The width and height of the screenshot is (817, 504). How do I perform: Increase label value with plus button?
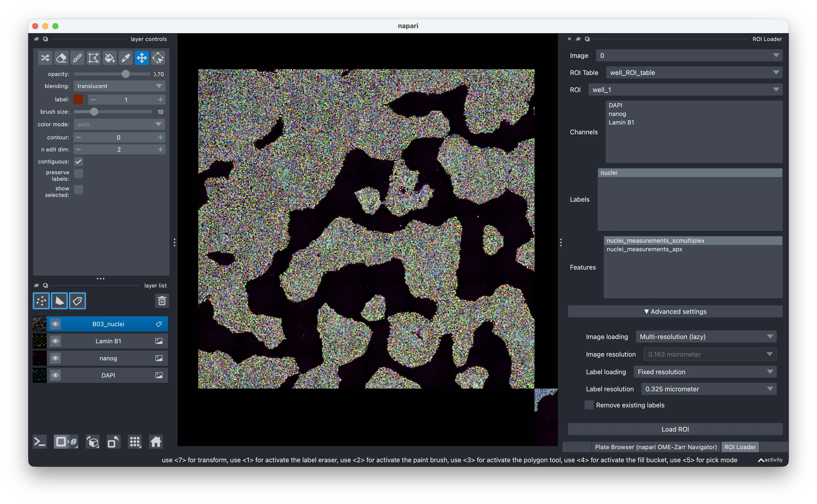pyautogui.click(x=160, y=100)
